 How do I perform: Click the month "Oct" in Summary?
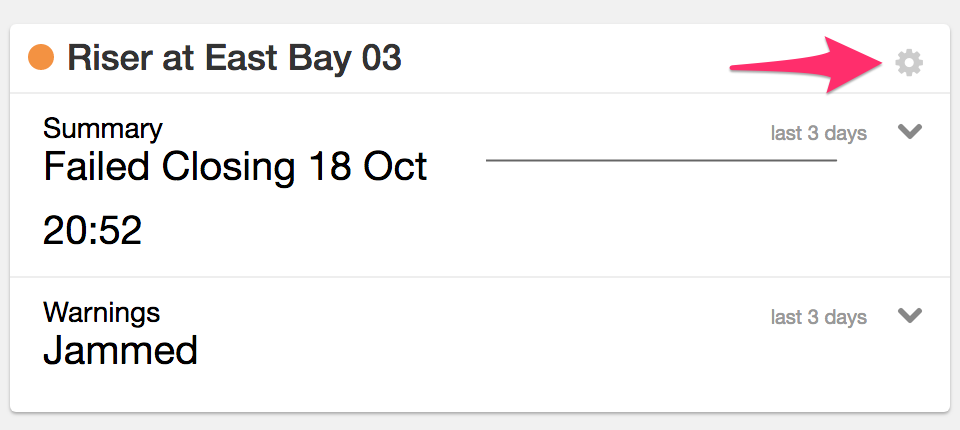pyautogui.click(x=394, y=166)
